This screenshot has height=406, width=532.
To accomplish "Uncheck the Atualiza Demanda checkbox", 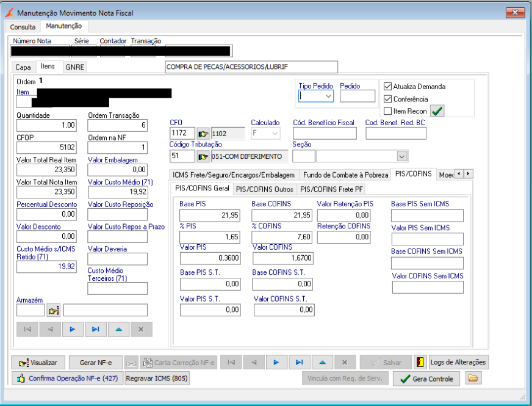I will pyautogui.click(x=387, y=87).
